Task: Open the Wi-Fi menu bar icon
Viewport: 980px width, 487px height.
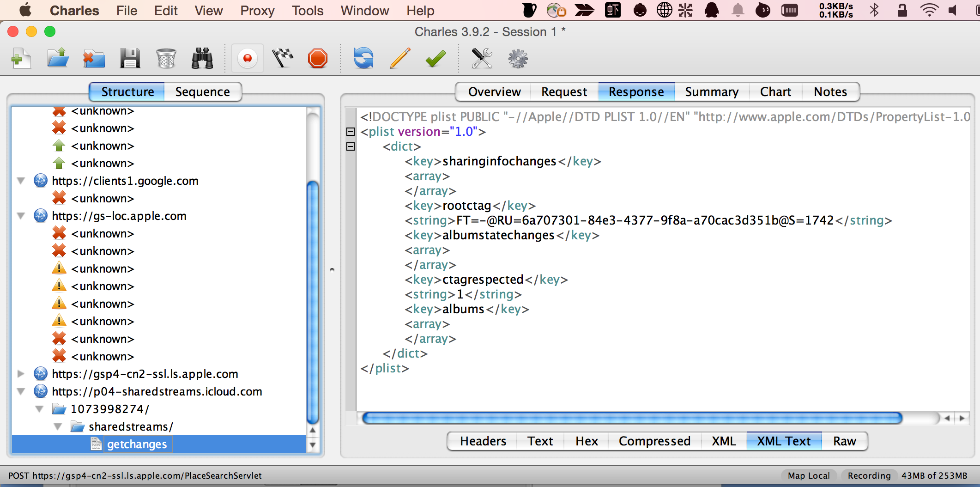Action: pyautogui.click(x=929, y=10)
